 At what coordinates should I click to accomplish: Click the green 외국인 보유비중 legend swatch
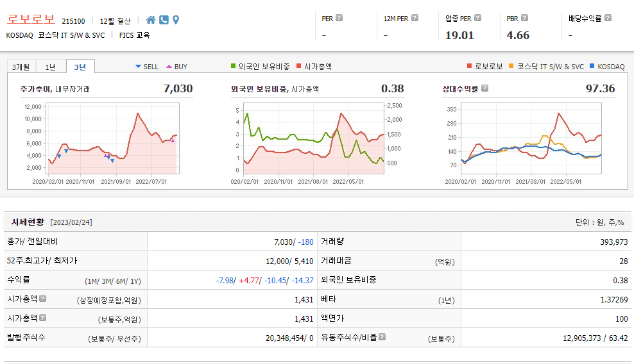[233, 66]
